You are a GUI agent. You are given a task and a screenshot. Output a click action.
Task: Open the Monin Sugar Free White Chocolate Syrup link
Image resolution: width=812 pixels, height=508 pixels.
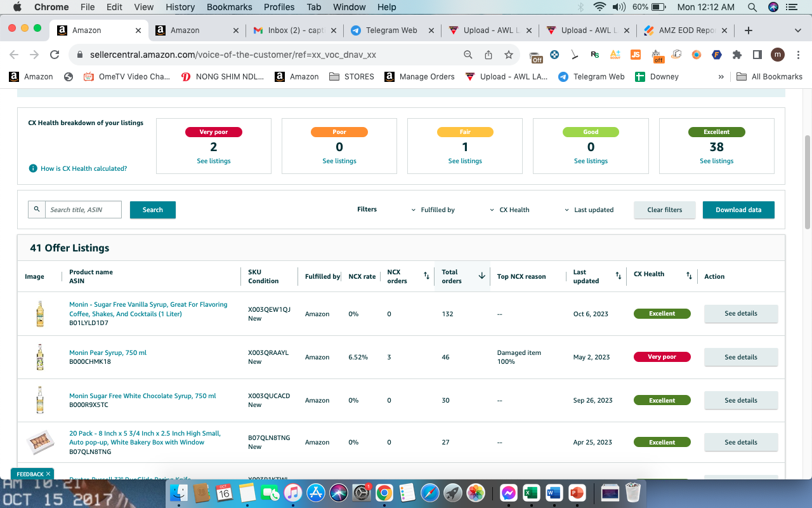(x=143, y=396)
